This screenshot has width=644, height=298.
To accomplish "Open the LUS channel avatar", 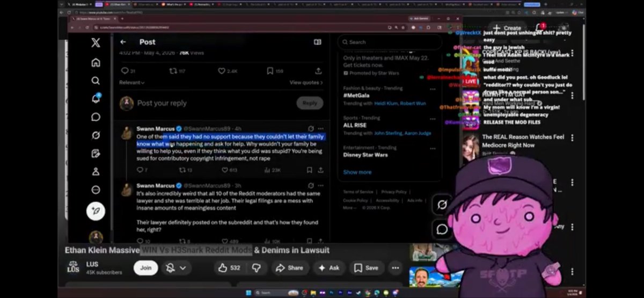I will click(x=73, y=267).
